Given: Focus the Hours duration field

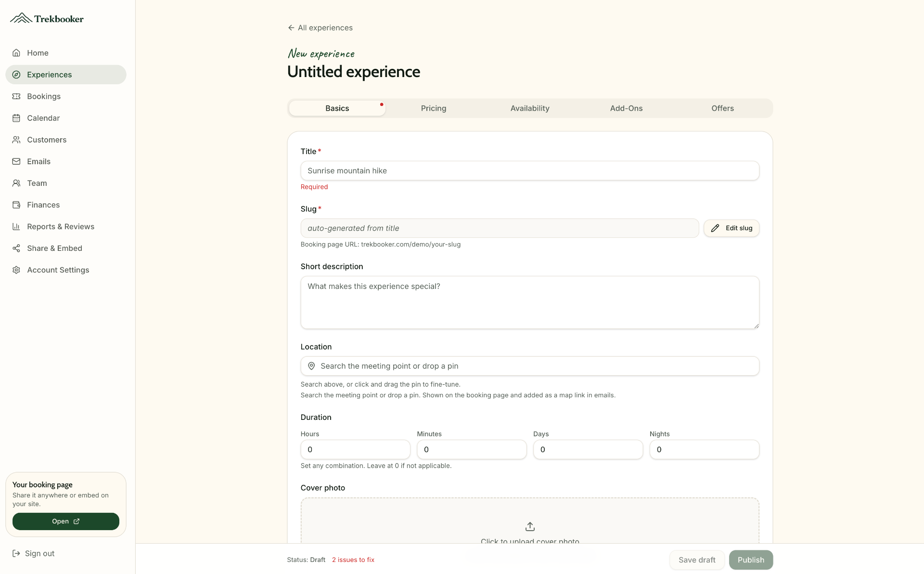Looking at the screenshot, I should pos(355,449).
